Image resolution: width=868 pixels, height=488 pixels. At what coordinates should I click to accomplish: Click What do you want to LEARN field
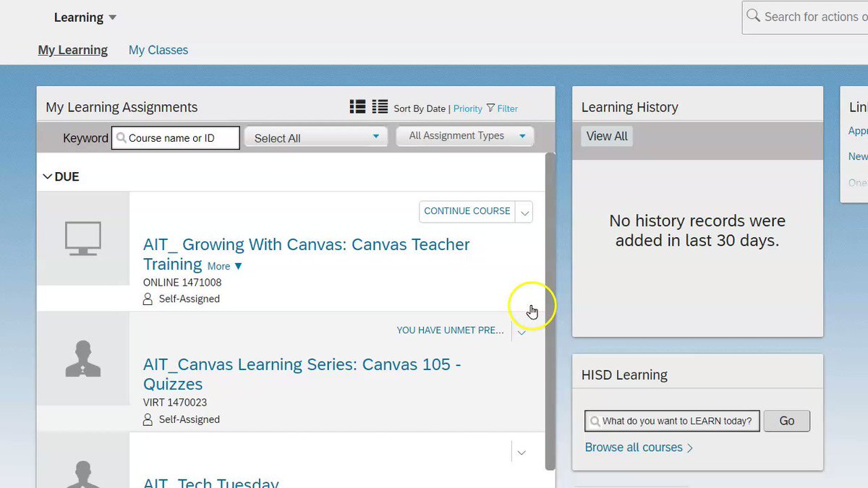pos(673,421)
